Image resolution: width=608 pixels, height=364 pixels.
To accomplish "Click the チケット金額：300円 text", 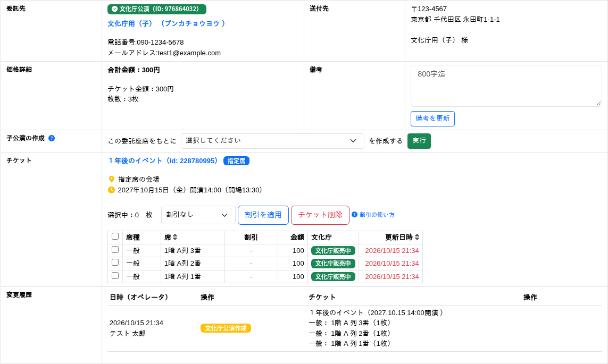I will coord(141,89).
